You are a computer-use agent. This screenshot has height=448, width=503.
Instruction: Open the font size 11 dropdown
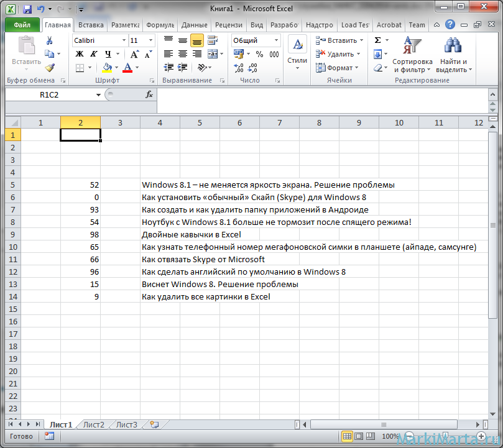[150, 40]
